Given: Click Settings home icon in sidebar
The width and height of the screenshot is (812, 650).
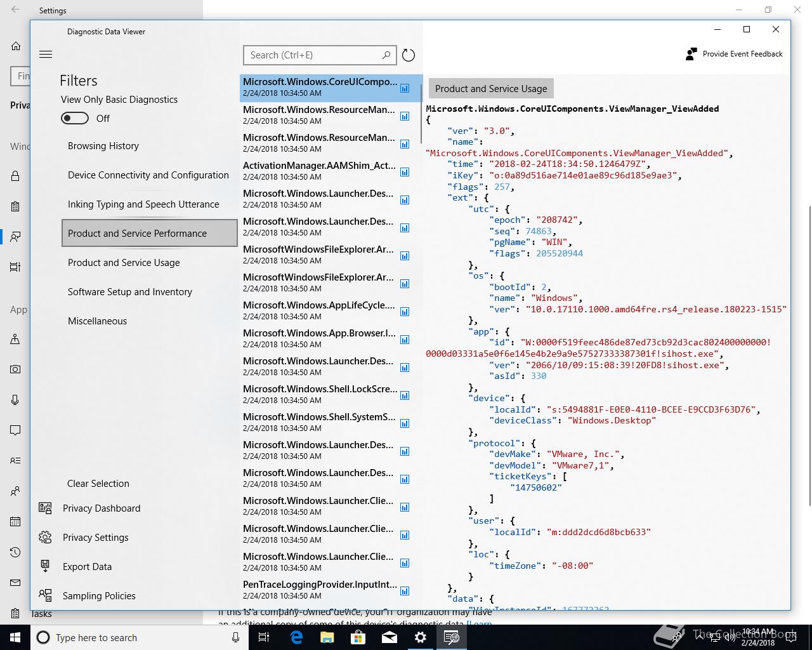Looking at the screenshot, I should [15, 46].
